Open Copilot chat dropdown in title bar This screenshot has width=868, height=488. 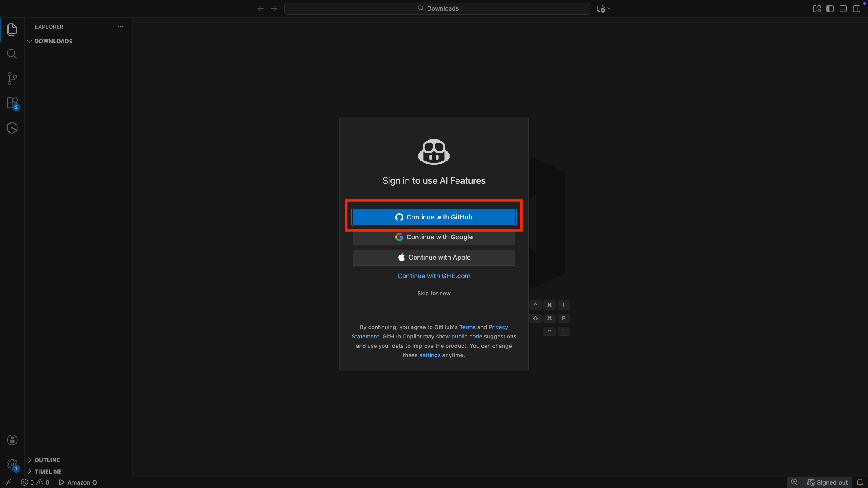tap(609, 8)
